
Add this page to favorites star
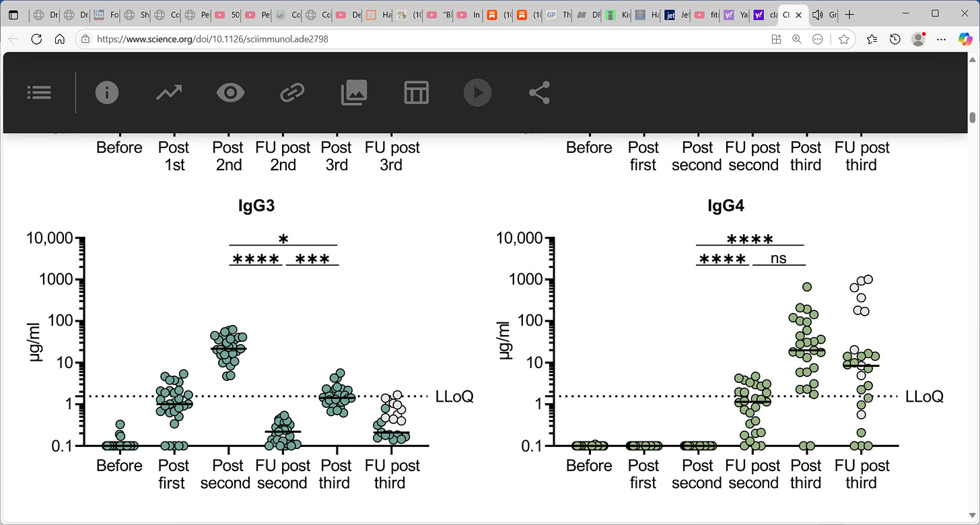pos(844,40)
